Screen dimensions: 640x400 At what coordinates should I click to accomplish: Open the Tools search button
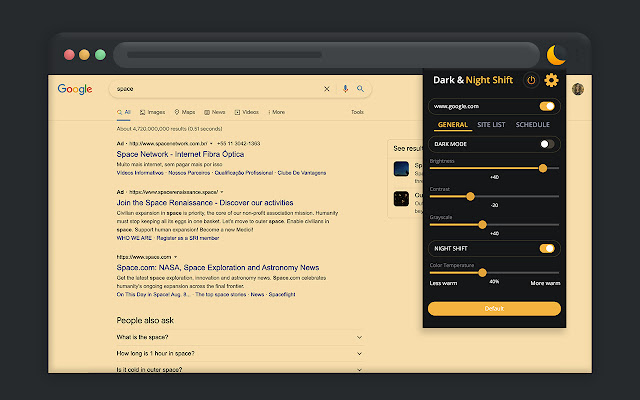click(357, 112)
